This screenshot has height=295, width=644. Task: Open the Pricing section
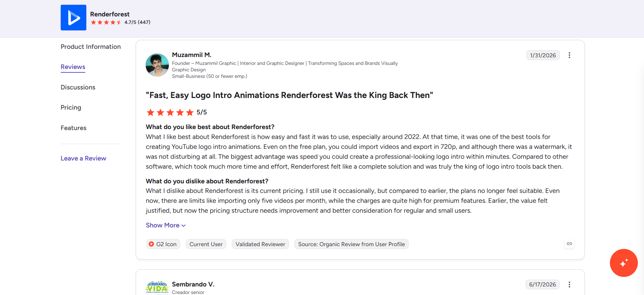pyautogui.click(x=71, y=108)
